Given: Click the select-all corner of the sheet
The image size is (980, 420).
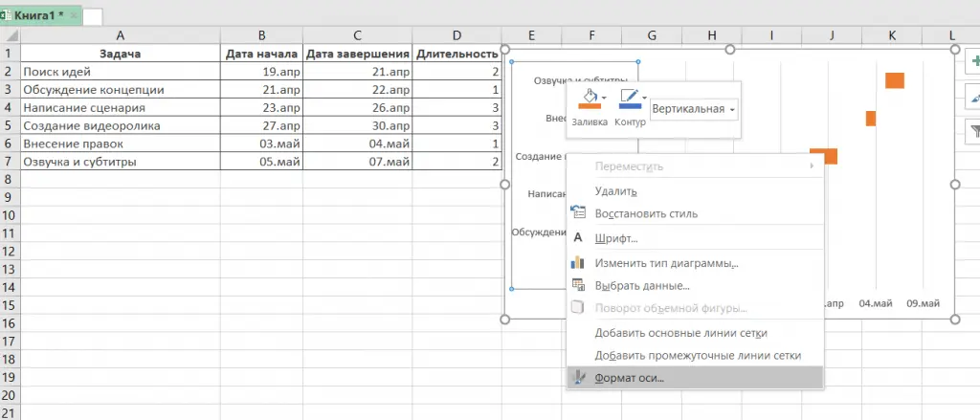Looking at the screenshot, I should pyautogui.click(x=10, y=35).
